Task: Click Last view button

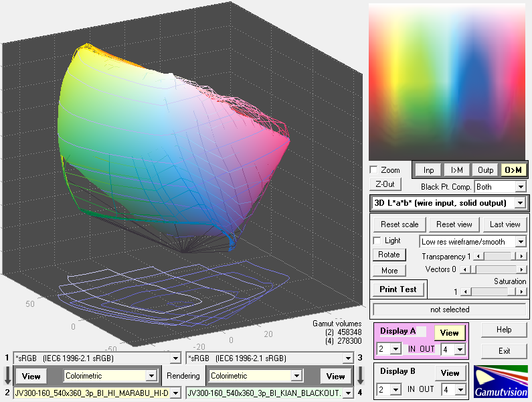Action: [505, 224]
